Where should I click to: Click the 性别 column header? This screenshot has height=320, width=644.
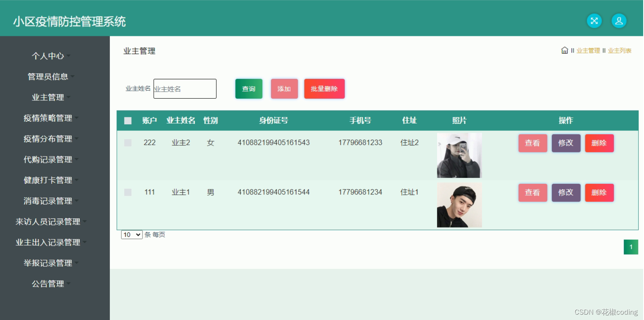(211, 121)
